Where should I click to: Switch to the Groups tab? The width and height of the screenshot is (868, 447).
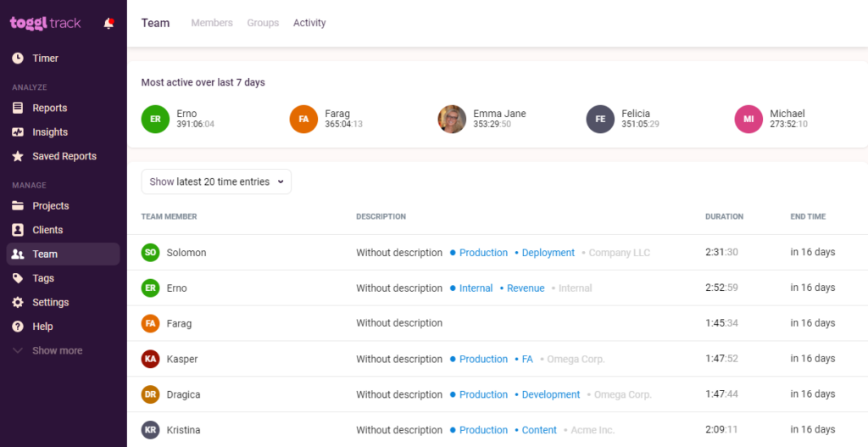coord(263,23)
